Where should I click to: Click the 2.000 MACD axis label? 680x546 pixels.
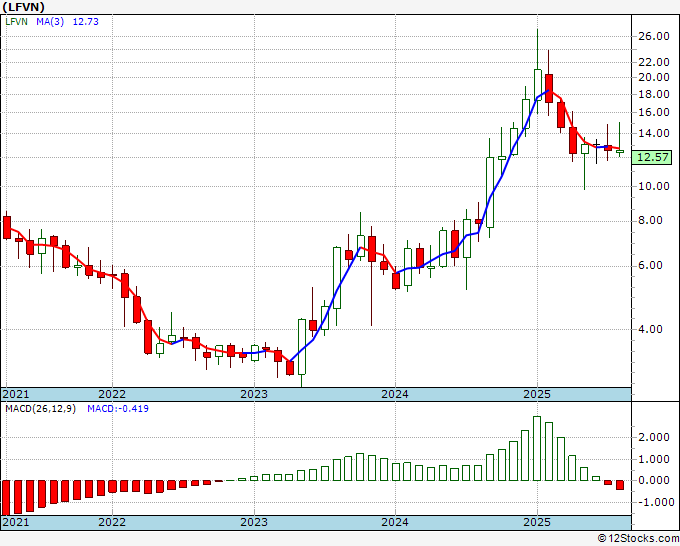tap(654, 437)
